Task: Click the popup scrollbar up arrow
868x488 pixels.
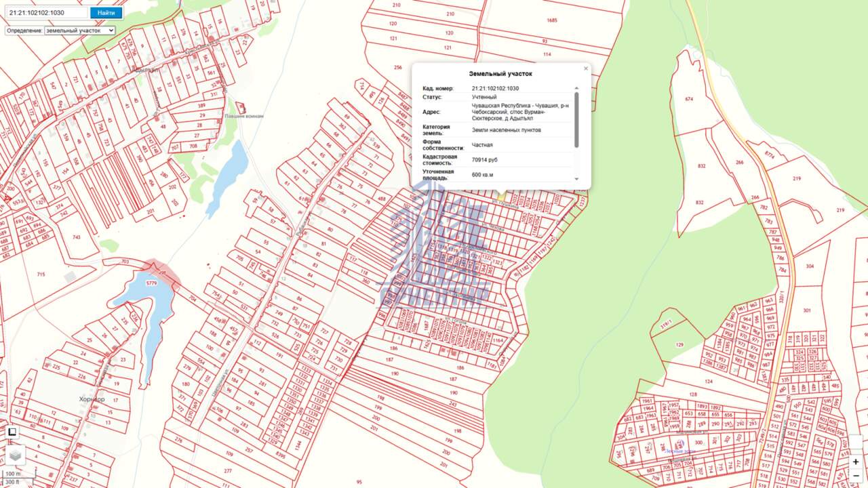Action: [x=576, y=88]
